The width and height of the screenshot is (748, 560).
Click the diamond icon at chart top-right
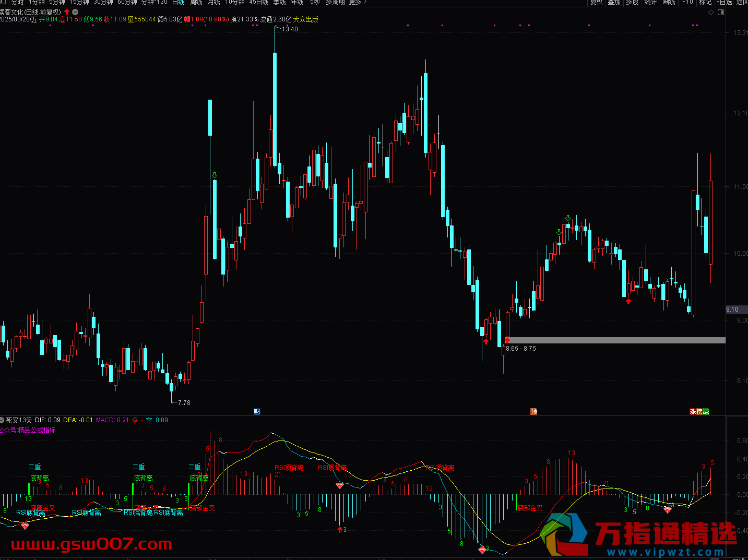coord(711,12)
